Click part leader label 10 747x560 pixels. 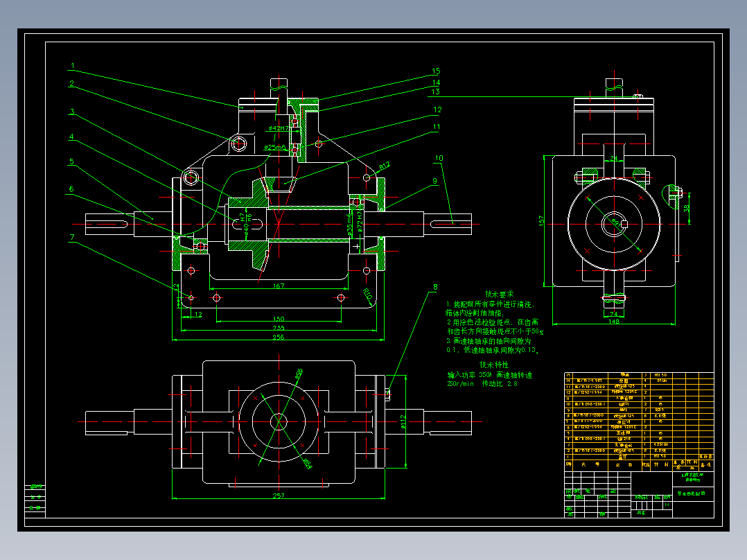pyautogui.click(x=439, y=158)
